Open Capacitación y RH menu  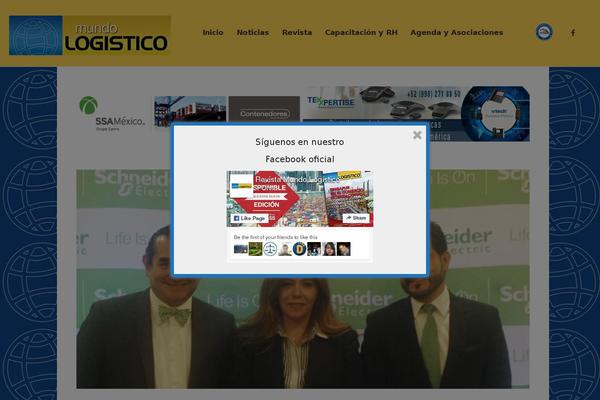point(361,33)
